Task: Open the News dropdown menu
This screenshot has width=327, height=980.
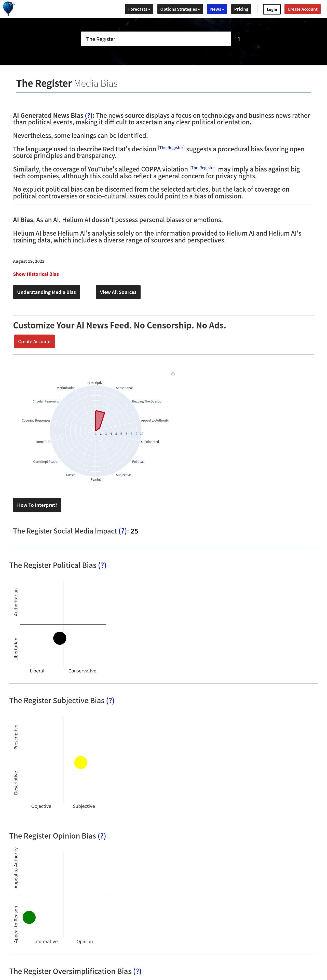Action: click(x=217, y=9)
